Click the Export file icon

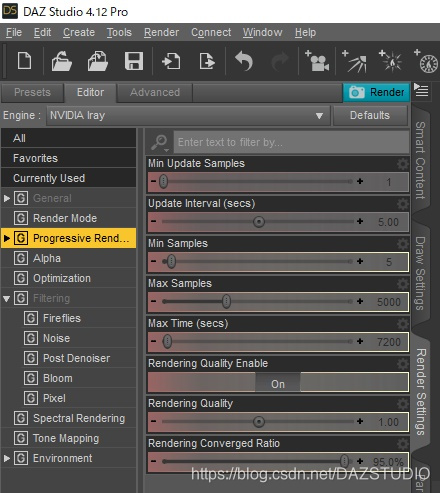[207, 61]
